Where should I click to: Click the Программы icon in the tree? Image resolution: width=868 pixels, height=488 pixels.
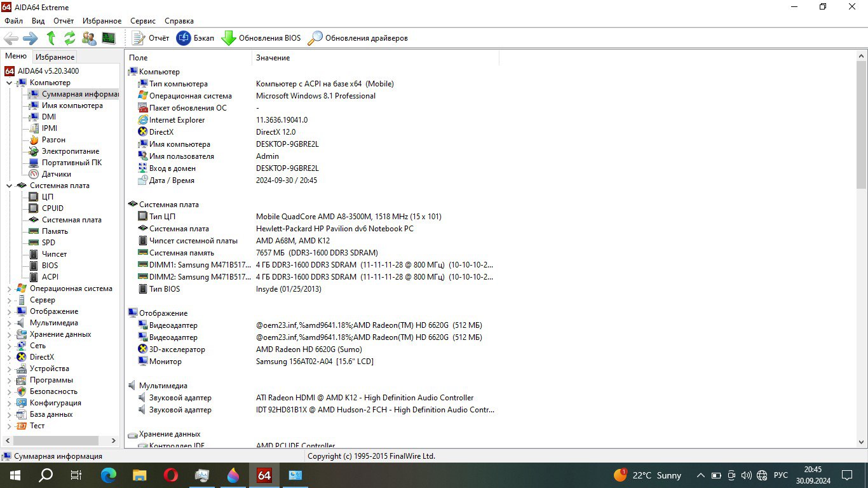pyautogui.click(x=22, y=380)
